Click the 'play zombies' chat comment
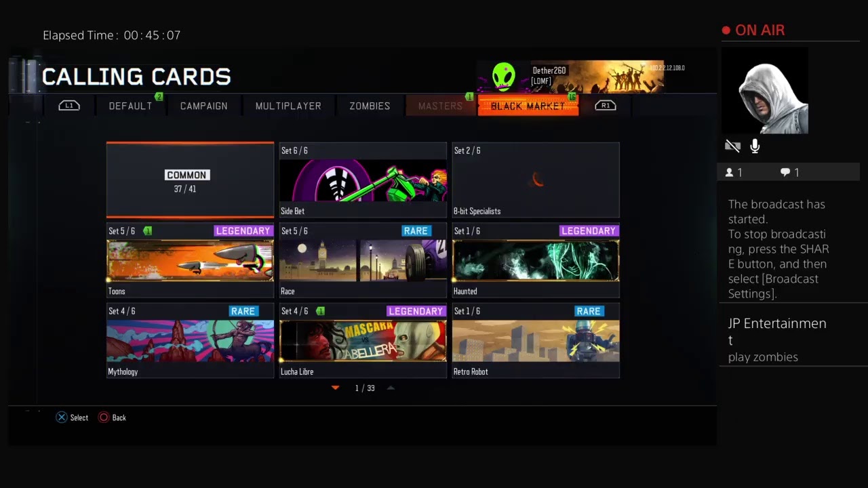Viewport: 868px width, 488px height. point(763,357)
